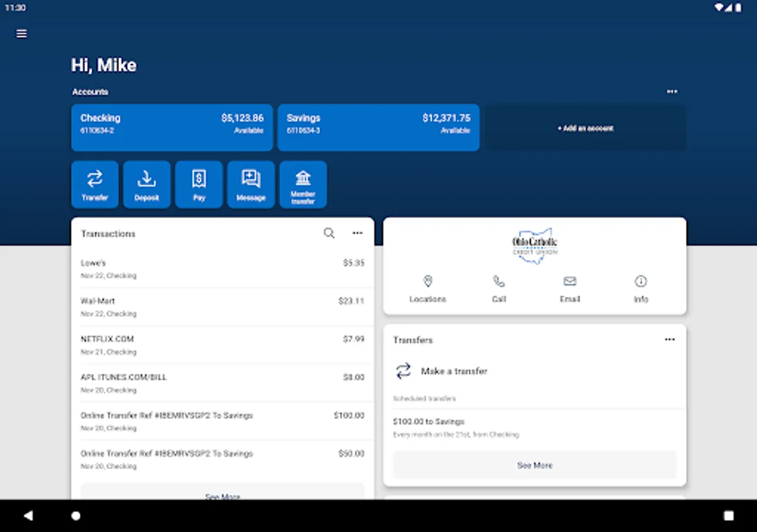This screenshot has width=757, height=532.
Task: Select the Pay quick action tile
Action: click(x=199, y=184)
